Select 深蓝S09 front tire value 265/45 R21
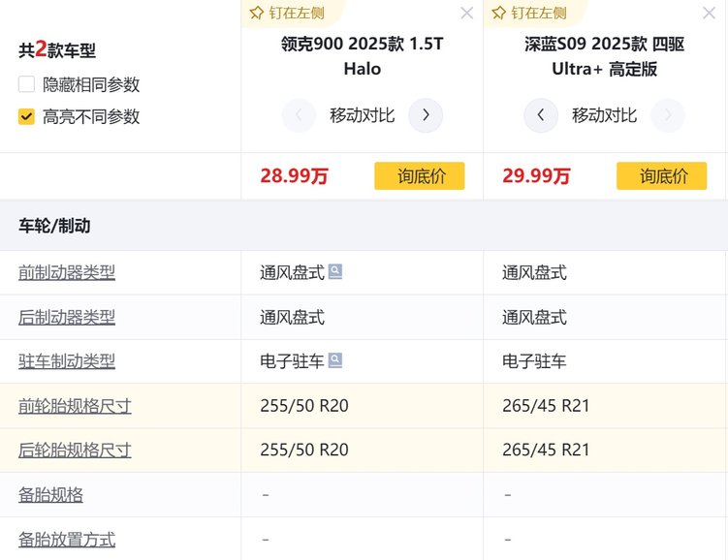Viewport: 728px width, 560px height. (x=546, y=406)
